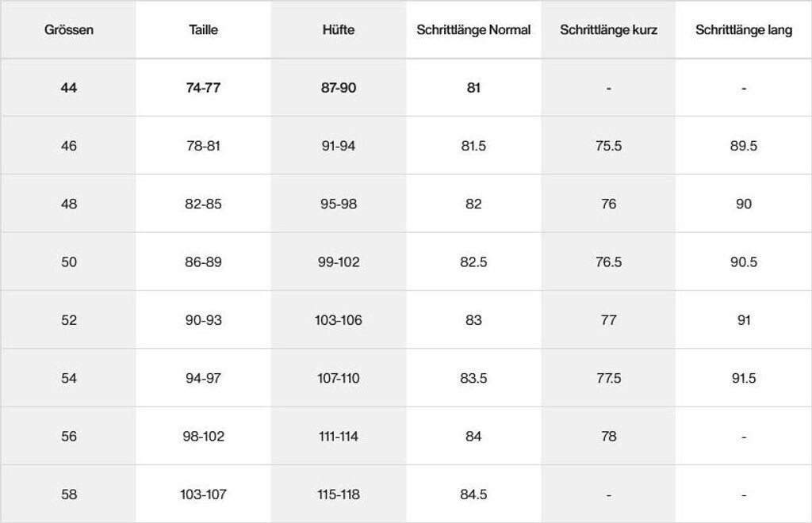Viewport: 812px width, 523px height.
Task: Click the Schrittlänge Normal header
Action: click(x=473, y=30)
